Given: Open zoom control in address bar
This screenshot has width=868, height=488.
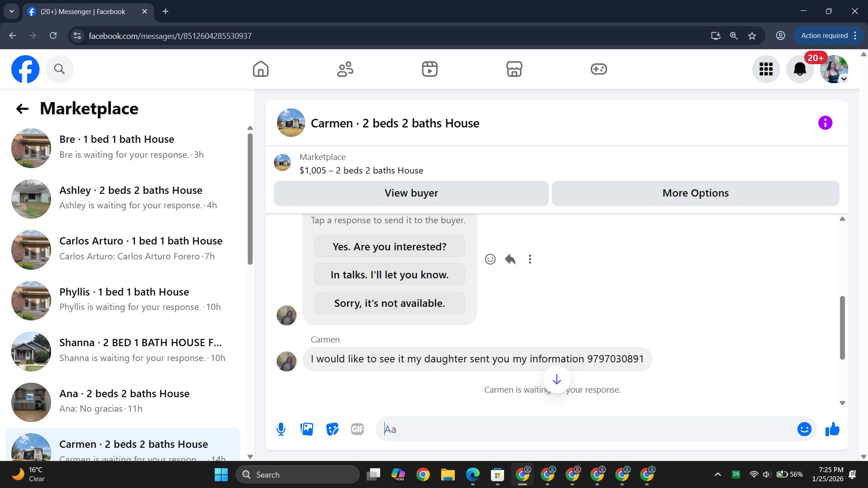Looking at the screenshot, I should coord(734,36).
